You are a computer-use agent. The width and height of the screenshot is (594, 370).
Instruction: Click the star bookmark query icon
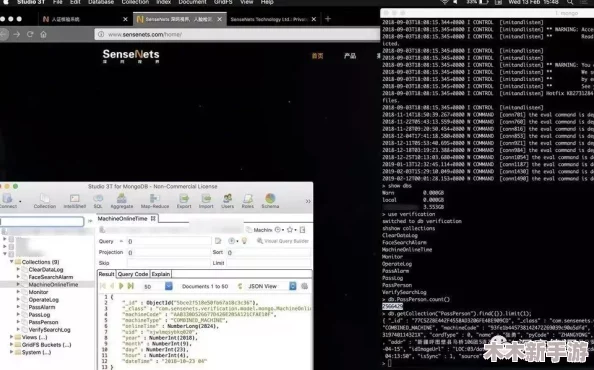[x=290, y=229]
